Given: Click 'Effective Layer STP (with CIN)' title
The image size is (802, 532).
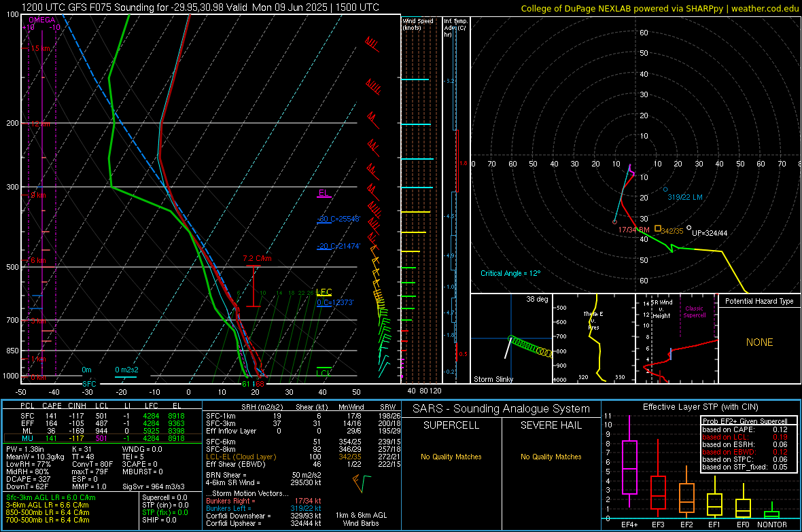Looking at the screenshot, I should click(700, 407).
